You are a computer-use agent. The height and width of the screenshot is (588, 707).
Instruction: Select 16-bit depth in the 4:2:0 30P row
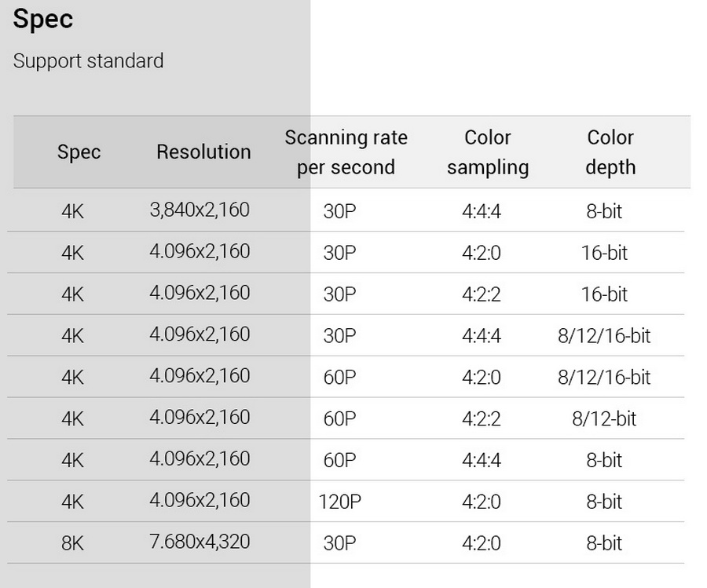[x=604, y=253]
